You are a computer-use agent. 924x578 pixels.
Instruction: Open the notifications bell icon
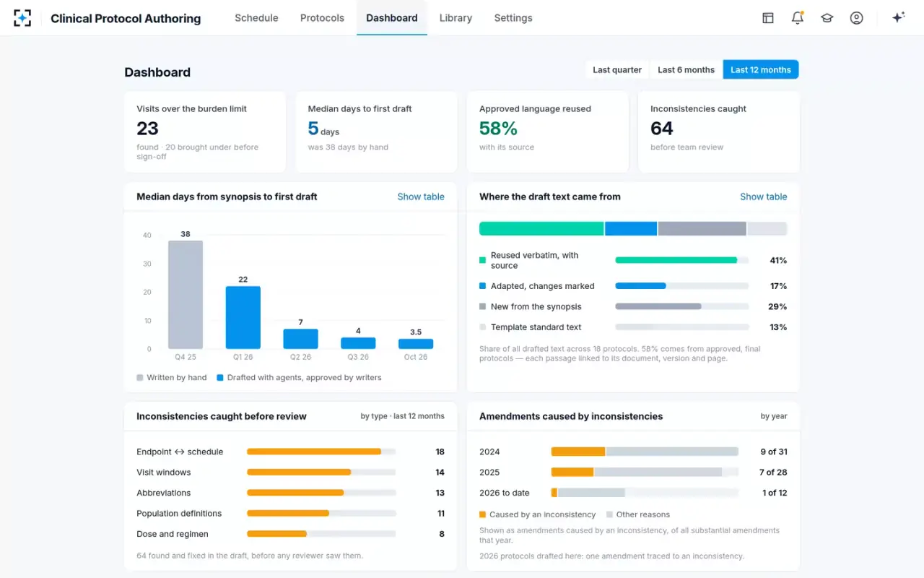coord(798,18)
